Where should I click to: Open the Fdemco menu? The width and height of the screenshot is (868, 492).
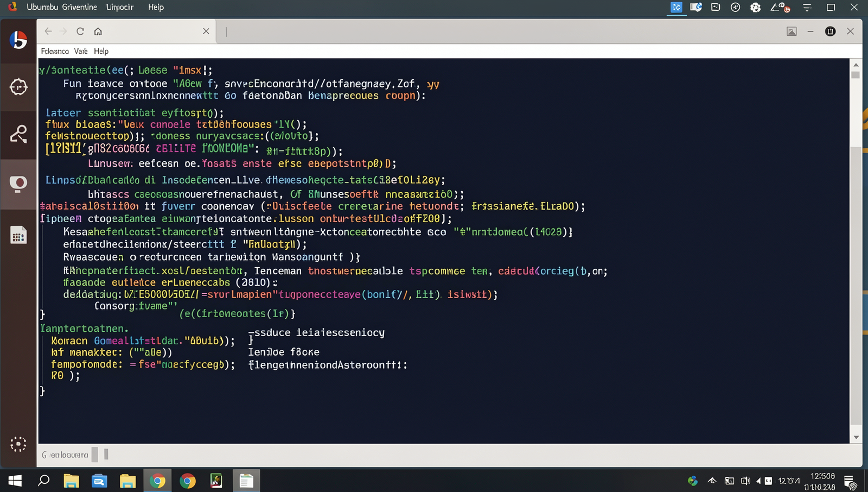click(x=55, y=51)
